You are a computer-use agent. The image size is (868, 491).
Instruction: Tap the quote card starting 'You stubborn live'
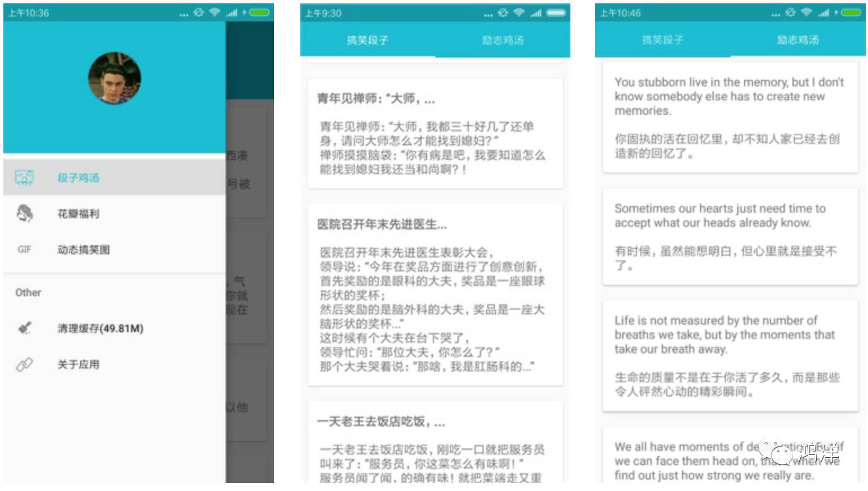(730, 117)
